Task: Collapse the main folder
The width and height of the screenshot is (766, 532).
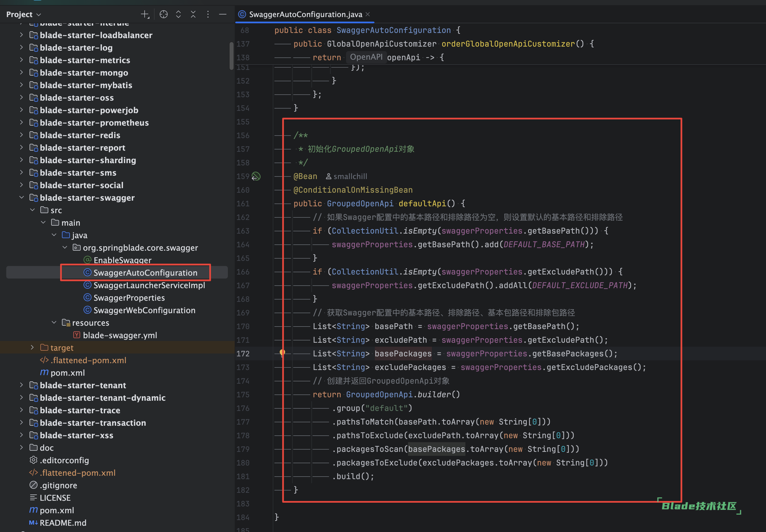Action: pos(43,223)
